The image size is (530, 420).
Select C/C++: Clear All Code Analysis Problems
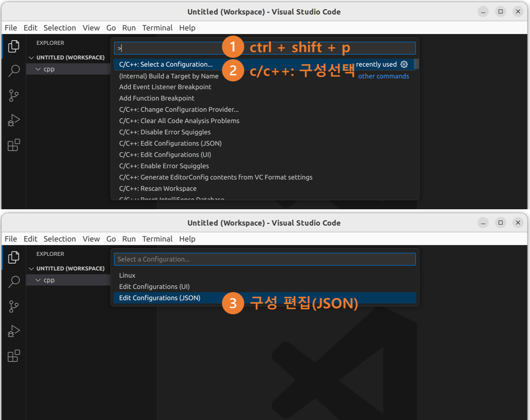pos(265,121)
